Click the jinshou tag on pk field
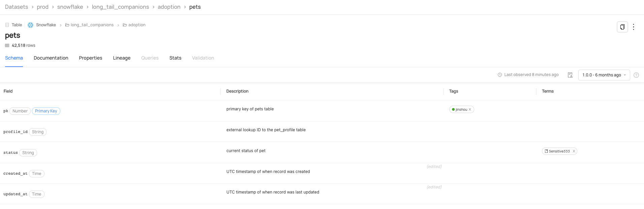This screenshot has height=209, width=644. (x=461, y=109)
